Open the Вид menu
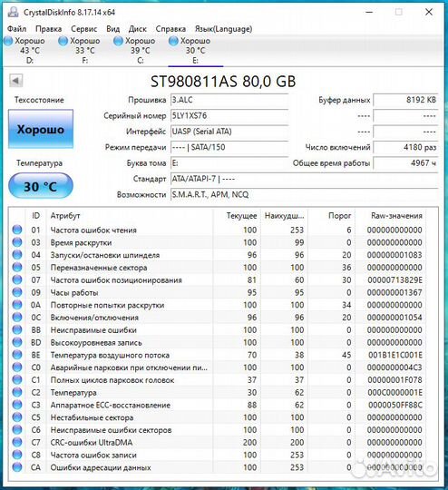448x490 pixels. pos(112,29)
